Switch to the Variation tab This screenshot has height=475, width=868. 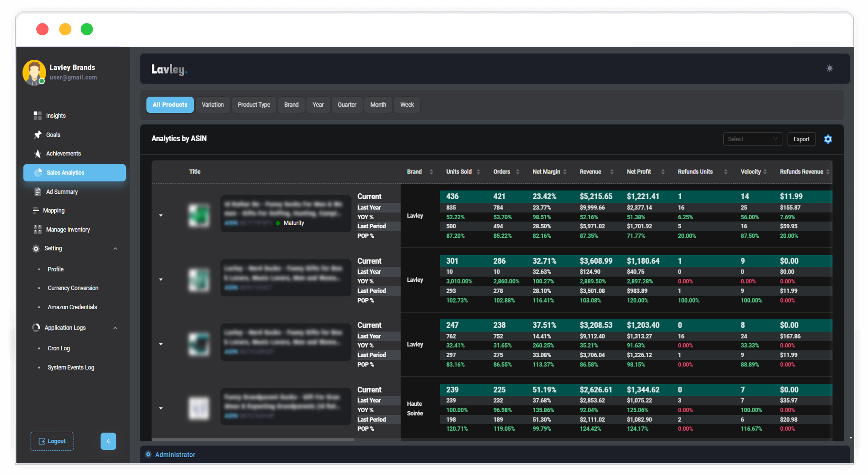212,105
